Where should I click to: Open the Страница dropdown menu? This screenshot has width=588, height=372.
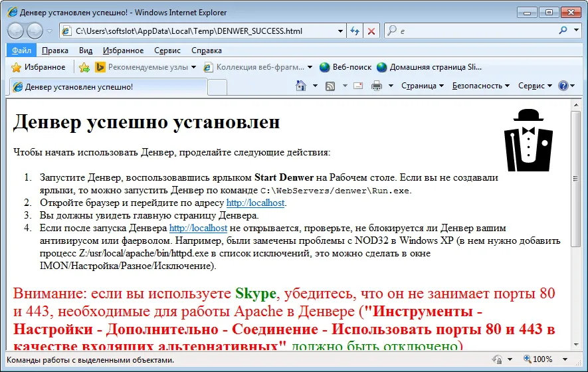pos(423,86)
